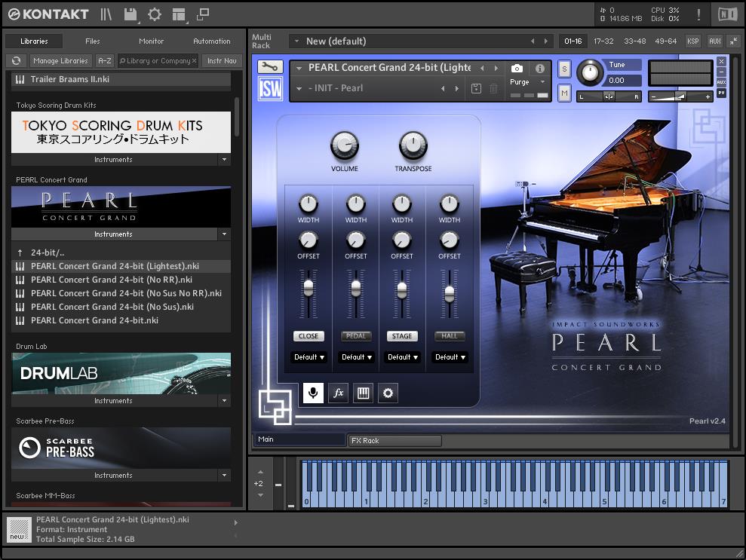The image size is (746, 560).
Task: Click the wrench edit-instrument icon
Action: [x=270, y=67]
